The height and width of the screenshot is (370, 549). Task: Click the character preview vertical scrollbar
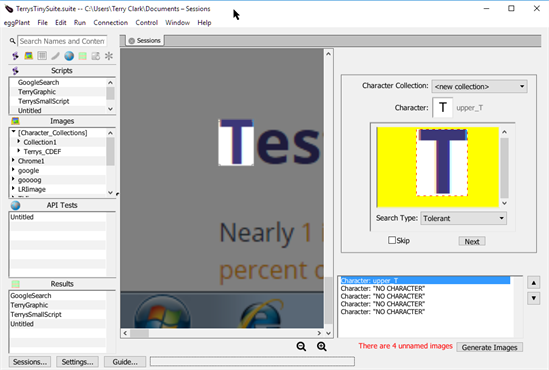(504, 168)
